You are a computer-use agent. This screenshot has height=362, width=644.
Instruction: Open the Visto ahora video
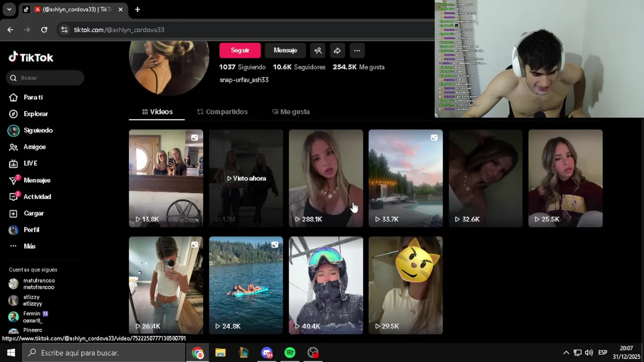(246, 178)
